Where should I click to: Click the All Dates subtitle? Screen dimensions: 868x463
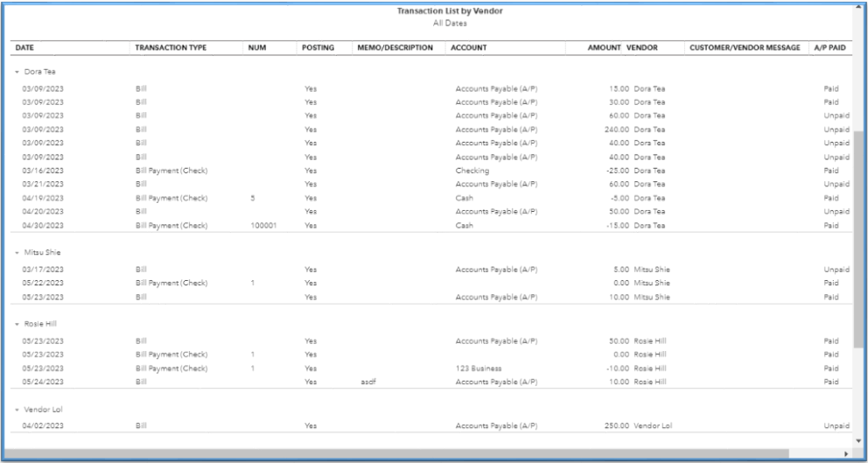tap(450, 24)
